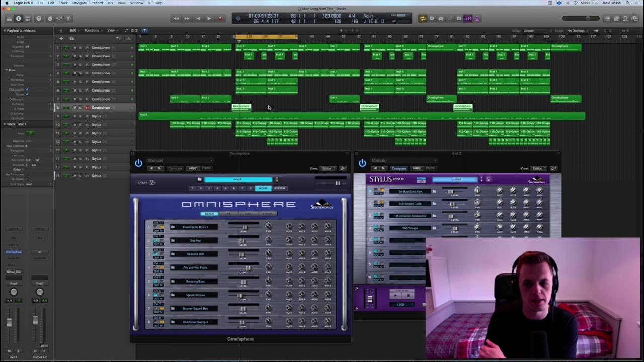Screen dimensions: 644x362
Task: Open the Edit menu in Tracks area
Action: [74, 30]
